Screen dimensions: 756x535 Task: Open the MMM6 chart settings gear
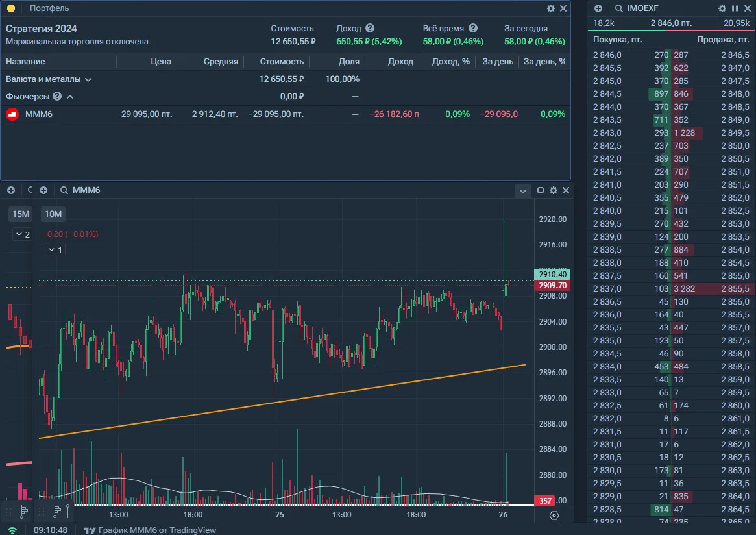tap(554, 190)
